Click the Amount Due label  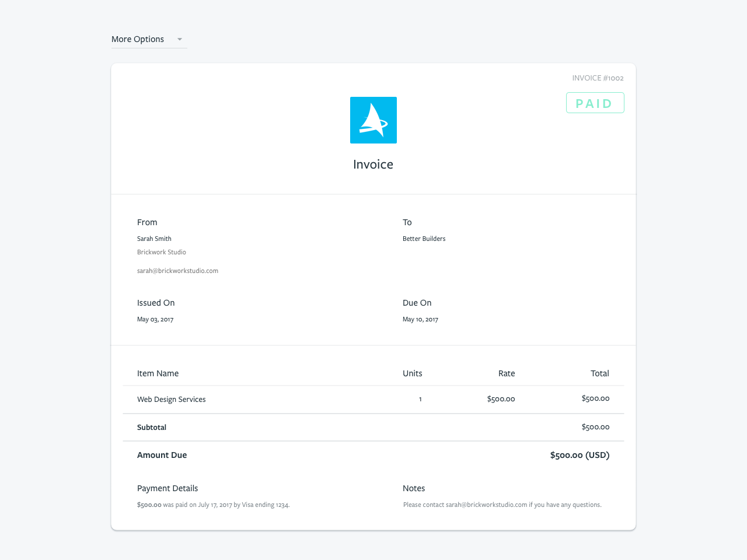162,455
